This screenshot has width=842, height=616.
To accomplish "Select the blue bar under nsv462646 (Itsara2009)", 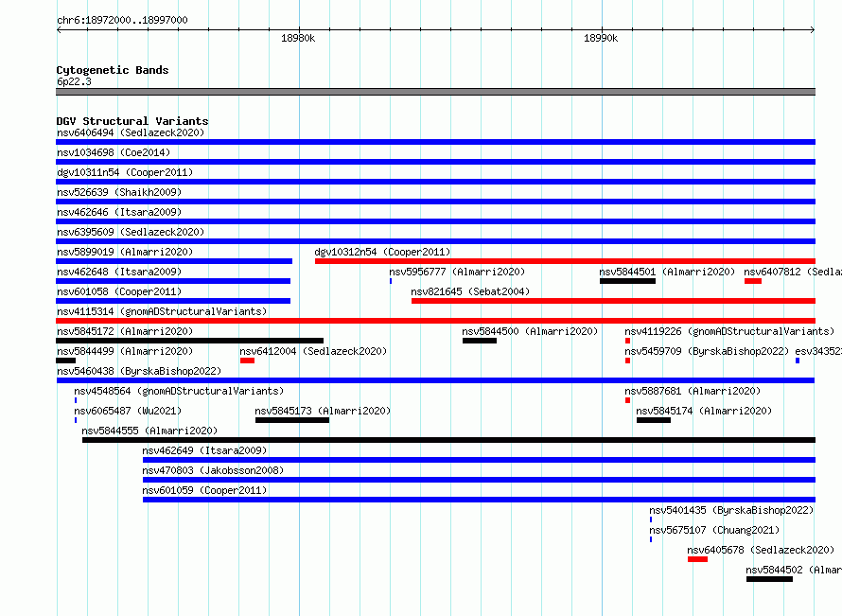I will [435, 221].
